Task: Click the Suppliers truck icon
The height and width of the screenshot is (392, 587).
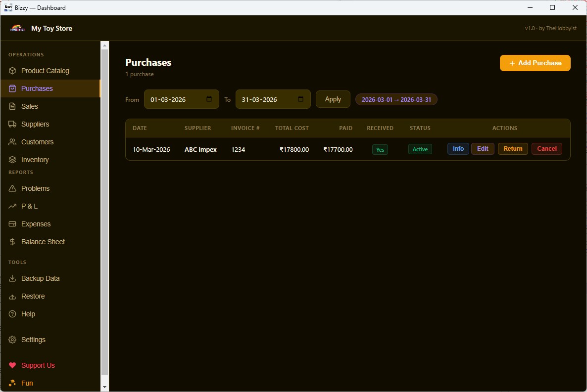Action: click(12, 124)
